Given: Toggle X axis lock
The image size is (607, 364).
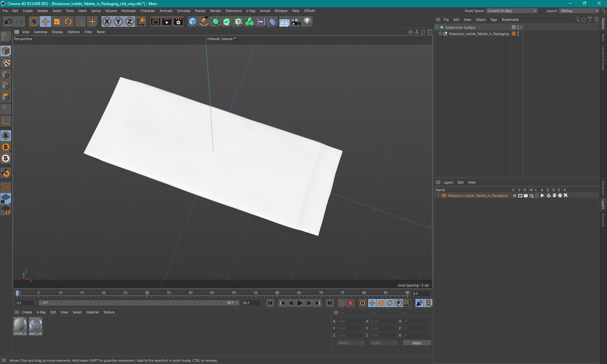Looking at the screenshot, I should (107, 21).
